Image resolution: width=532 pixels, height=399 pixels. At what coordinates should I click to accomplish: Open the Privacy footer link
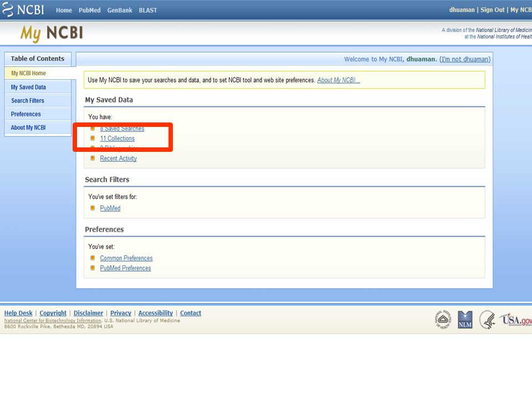121,313
